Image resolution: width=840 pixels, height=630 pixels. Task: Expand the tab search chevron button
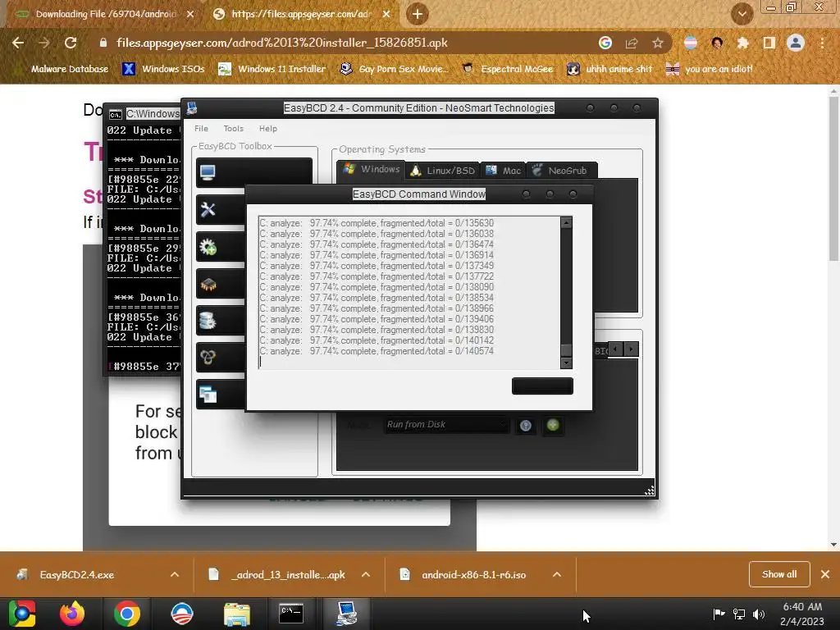742,14
